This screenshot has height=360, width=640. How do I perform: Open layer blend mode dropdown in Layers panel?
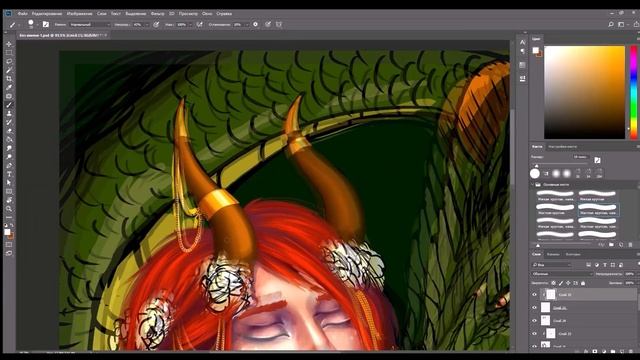click(x=562, y=274)
